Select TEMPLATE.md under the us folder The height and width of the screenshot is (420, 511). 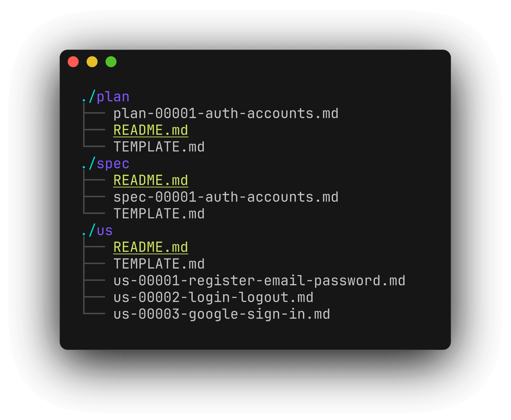tap(159, 264)
